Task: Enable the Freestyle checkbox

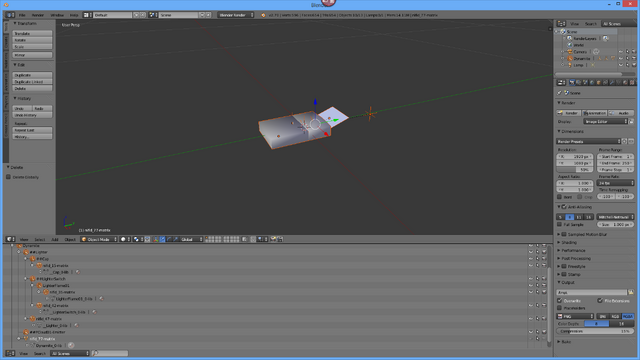Action: (564, 267)
